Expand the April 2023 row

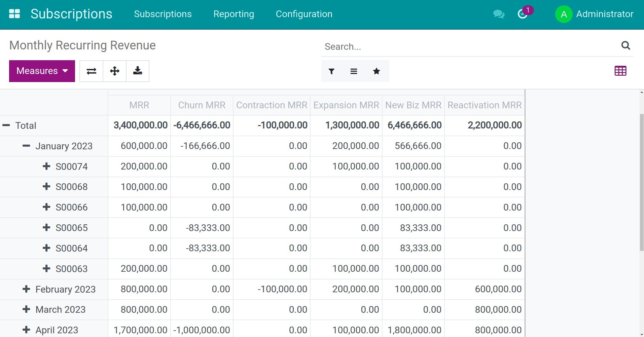click(26, 330)
